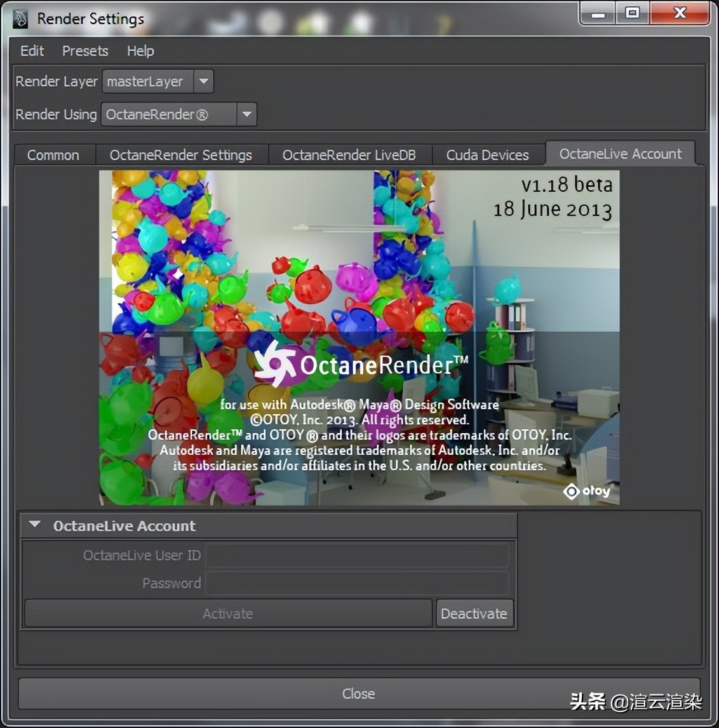The image size is (719, 728).
Task: Minimize the Render Settings window
Action: point(598,14)
